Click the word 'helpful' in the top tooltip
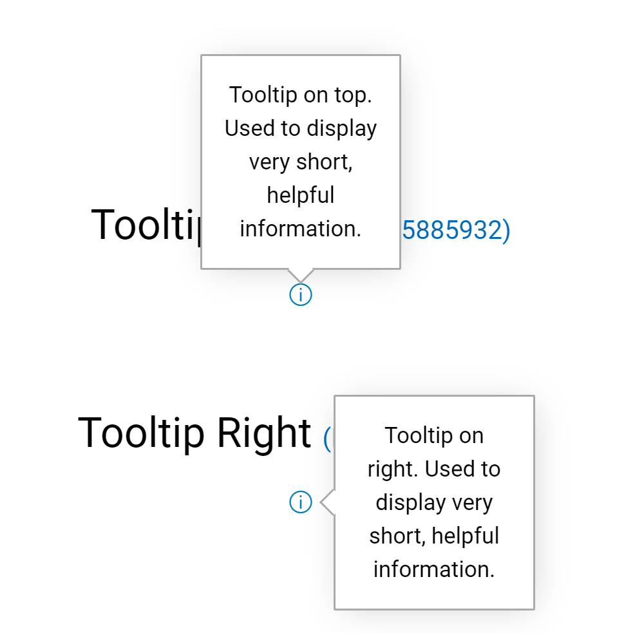Screen dimensions: 644x644 [x=301, y=196]
